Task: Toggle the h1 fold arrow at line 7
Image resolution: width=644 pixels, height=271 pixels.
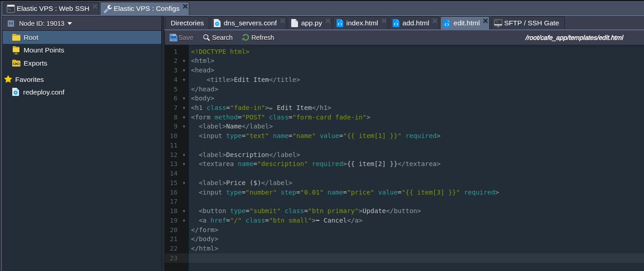Action: coord(184,108)
